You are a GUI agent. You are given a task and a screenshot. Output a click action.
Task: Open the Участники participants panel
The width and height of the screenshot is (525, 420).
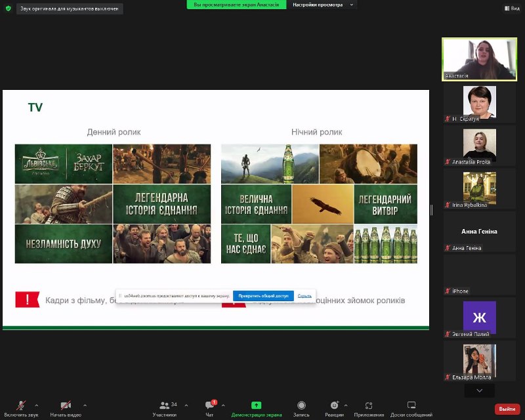165,409
